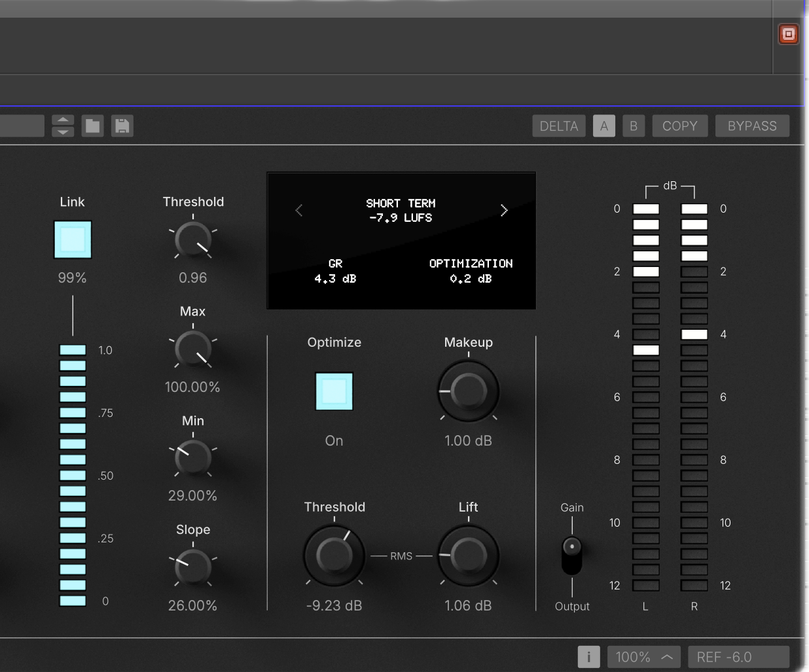The height and width of the screenshot is (672, 809).
Task: Click the 1.00 dB Makeup value
Action: (468, 441)
